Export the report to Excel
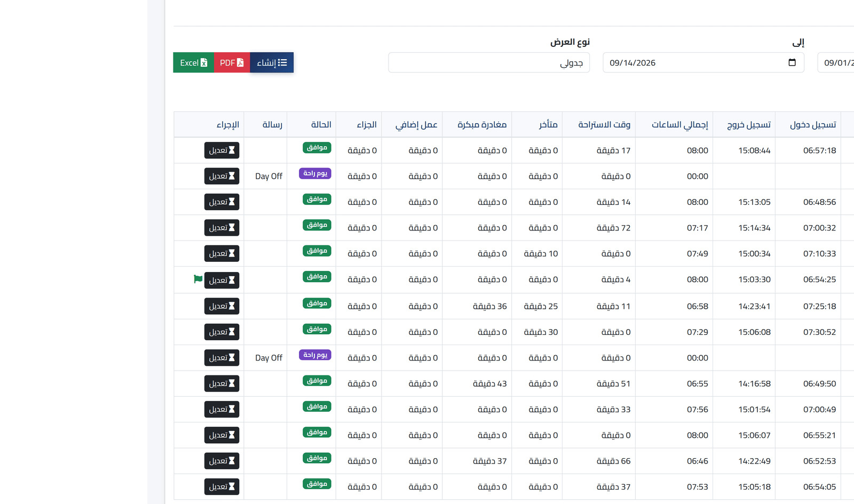The width and height of the screenshot is (854, 504). [x=194, y=62]
